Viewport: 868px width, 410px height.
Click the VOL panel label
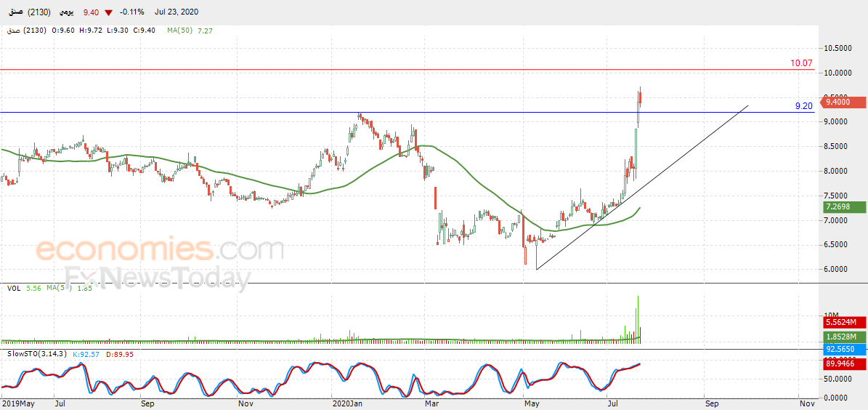coord(14,288)
